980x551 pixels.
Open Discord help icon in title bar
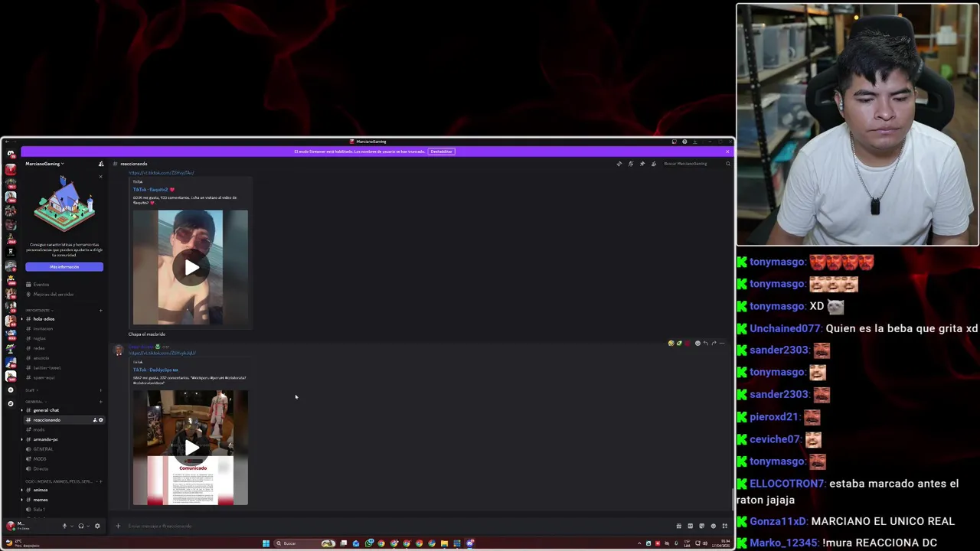pyautogui.click(x=684, y=142)
